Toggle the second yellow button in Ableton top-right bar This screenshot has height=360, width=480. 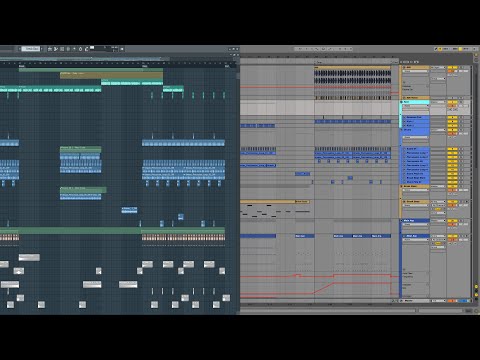coord(460,49)
